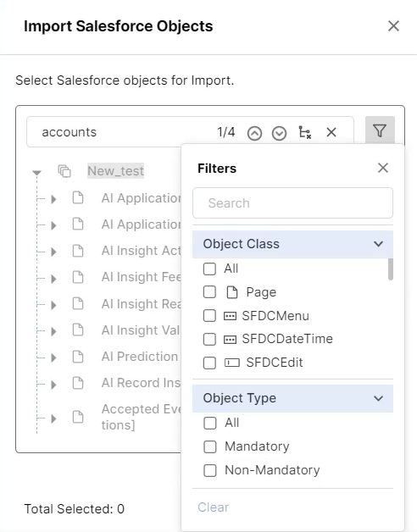Expand the AI Insight Fee node
This screenshot has height=532, width=417.
pos(53,279)
